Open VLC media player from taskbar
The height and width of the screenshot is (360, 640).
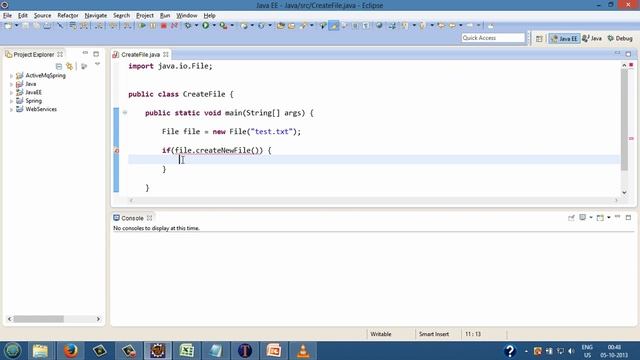tap(303, 351)
